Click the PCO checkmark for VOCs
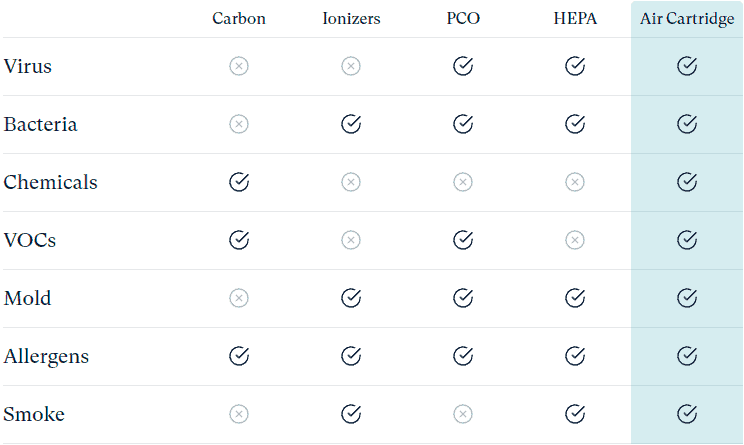This screenshot has height=445, width=744. click(x=463, y=240)
